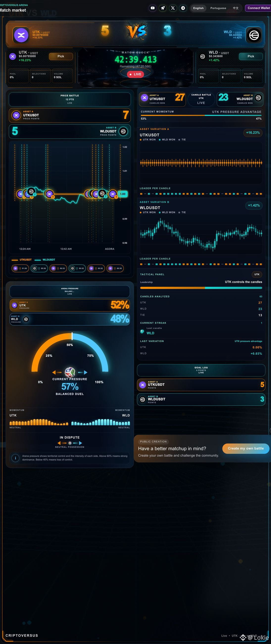Toggle WLDUSDT line in price chart legend
The image size is (271, 644).
pos(45,260)
